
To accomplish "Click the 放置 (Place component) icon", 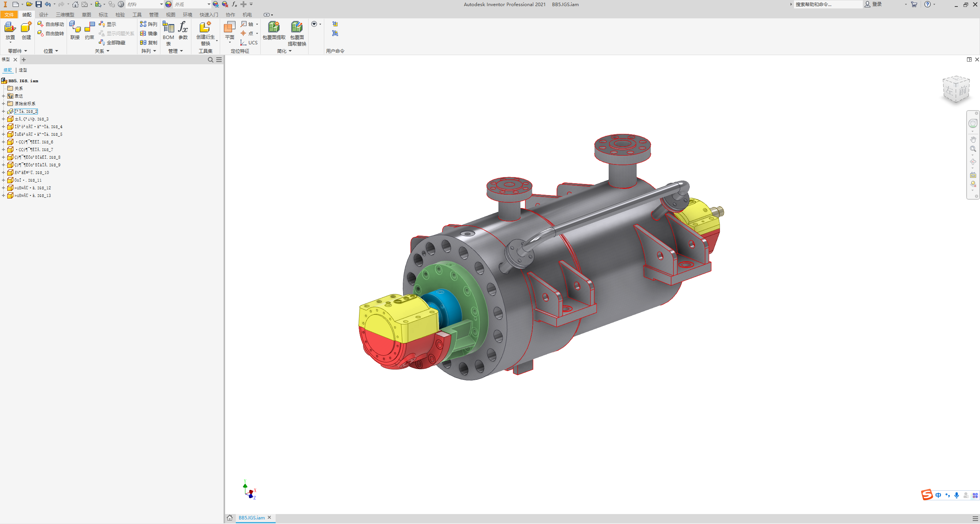I will [x=10, y=28].
